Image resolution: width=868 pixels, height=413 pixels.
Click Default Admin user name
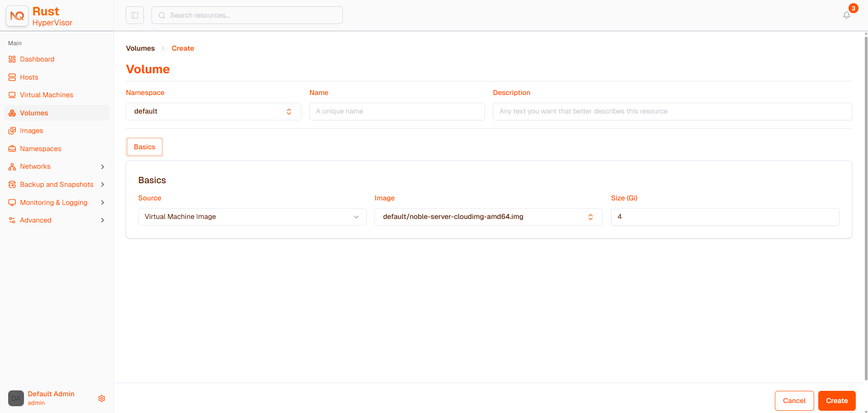51,394
